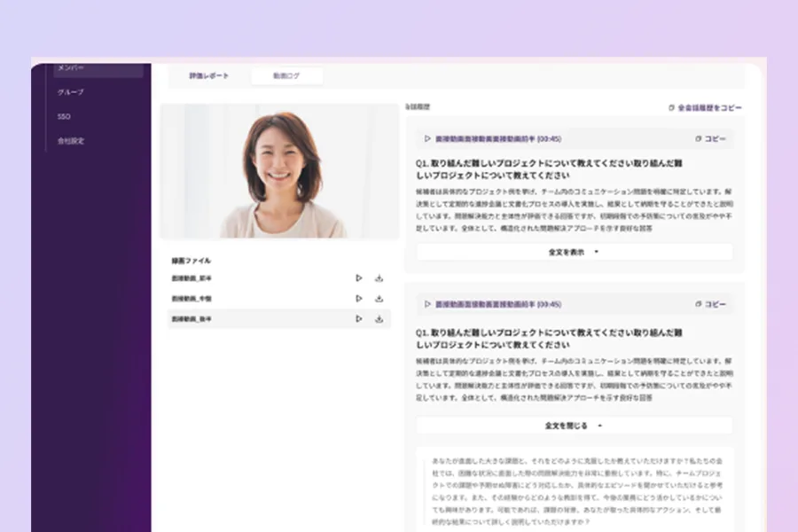Play the 面接動画_中盤 recording file

point(359,298)
